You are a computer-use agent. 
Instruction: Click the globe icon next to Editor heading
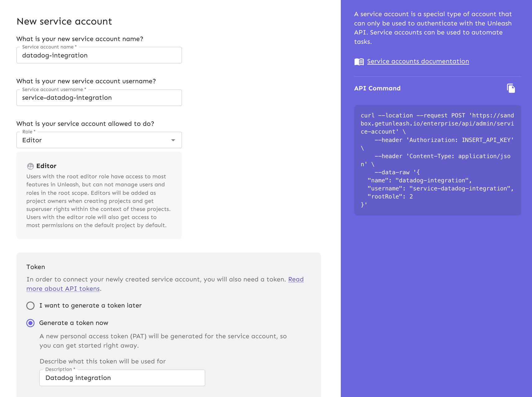[30, 166]
